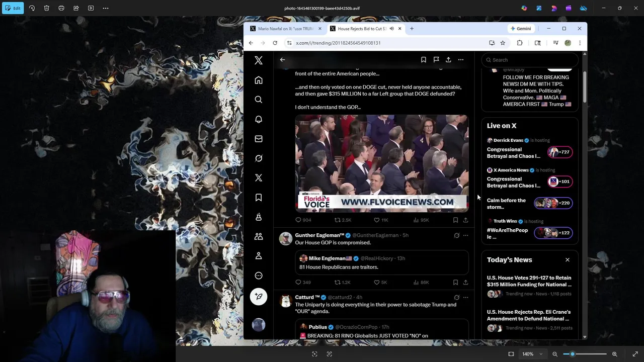The height and width of the screenshot is (362, 644).
Task: Zoom in with the magnifier plus icon
Action: point(614,354)
